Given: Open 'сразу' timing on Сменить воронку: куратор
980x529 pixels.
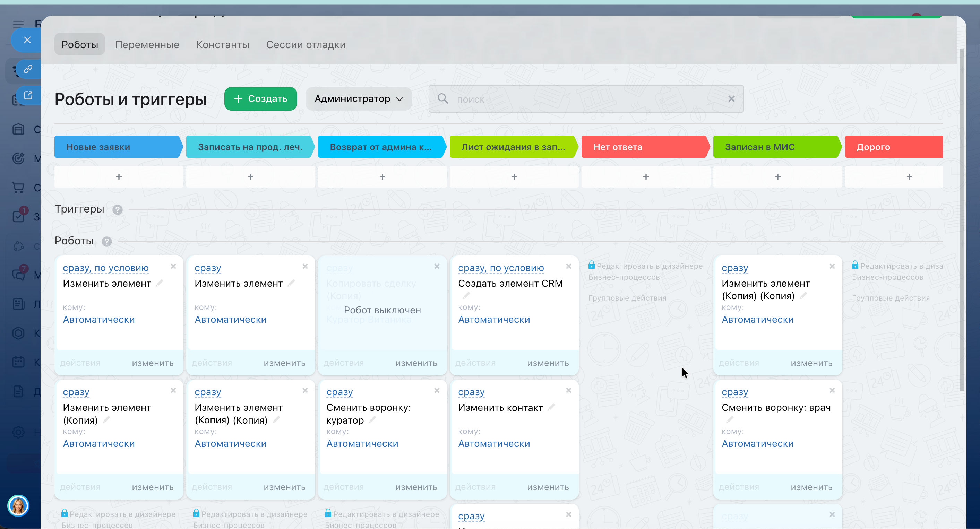Looking at the screenshot, I should [339, 392].
